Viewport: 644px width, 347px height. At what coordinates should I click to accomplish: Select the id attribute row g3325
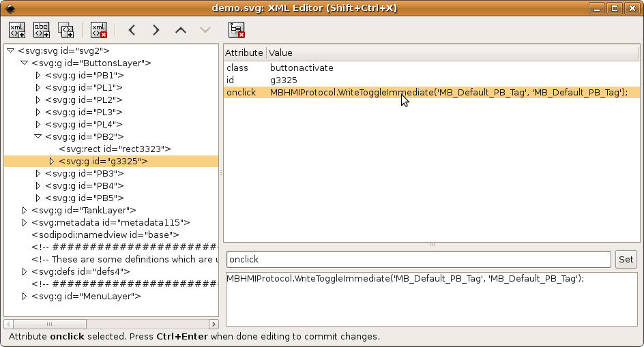click(x=432, y=80)
